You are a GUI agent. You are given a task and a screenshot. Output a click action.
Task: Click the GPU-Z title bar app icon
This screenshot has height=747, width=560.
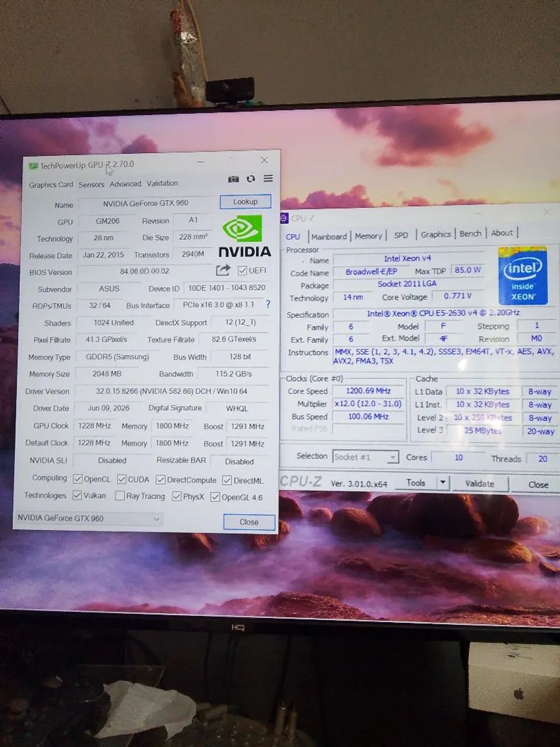pyautogui.click(x=33, y=166)
